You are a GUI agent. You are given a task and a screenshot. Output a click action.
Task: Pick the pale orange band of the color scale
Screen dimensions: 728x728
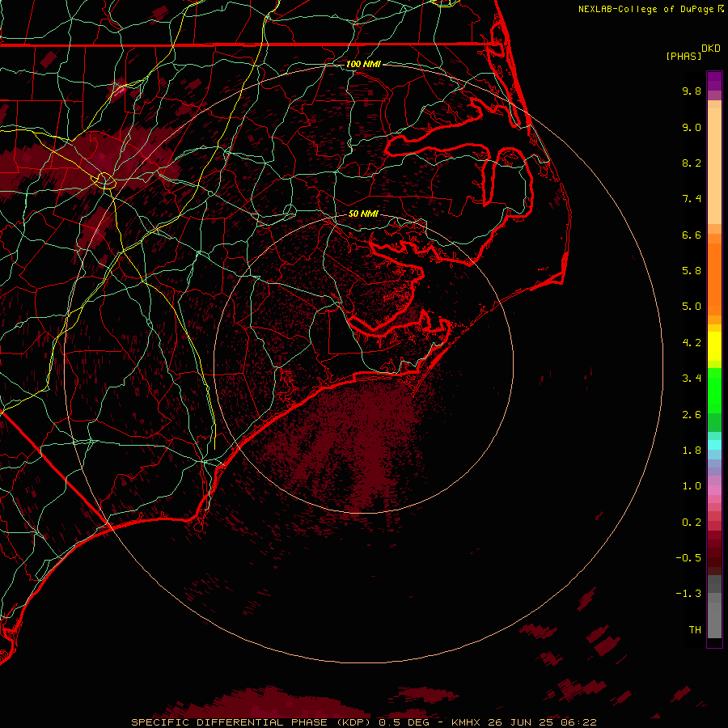click(x=714, y=166)
